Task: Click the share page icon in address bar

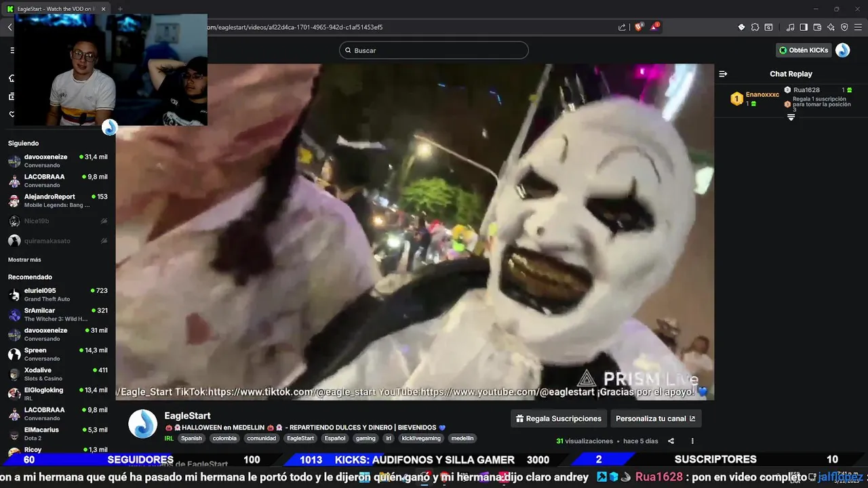Action: pyautogui.click(x=622, y=27)
